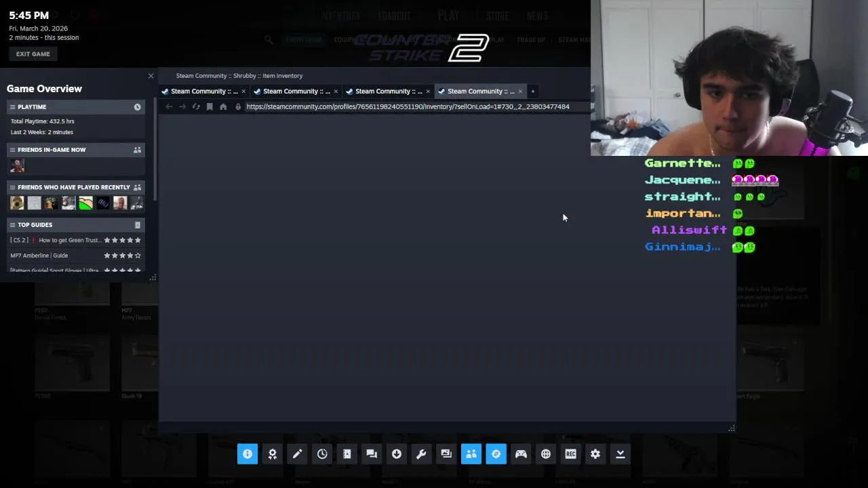Close the active fourth Steam Community tab
Image resolution: width=868 pixels, height=488 pixels.
click(520, 91)
